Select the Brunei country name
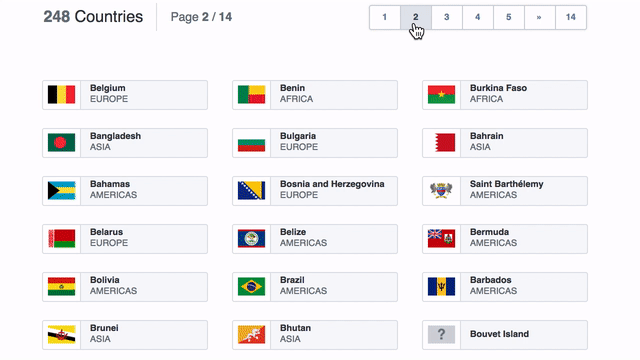 point(104,328)
